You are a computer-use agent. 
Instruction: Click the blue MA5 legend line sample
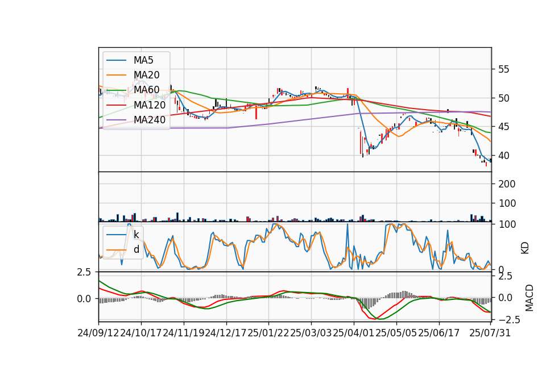[x=116, y=60]
